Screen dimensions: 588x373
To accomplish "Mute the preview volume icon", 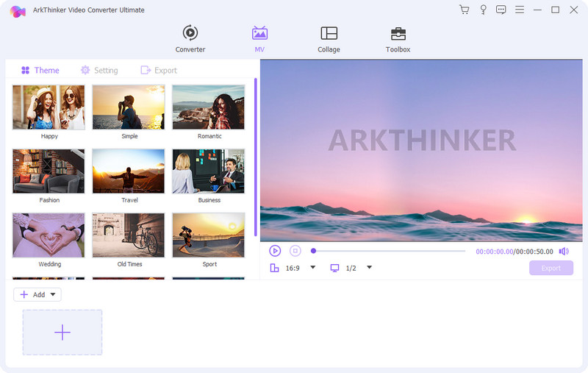I will tap(564, 251).
